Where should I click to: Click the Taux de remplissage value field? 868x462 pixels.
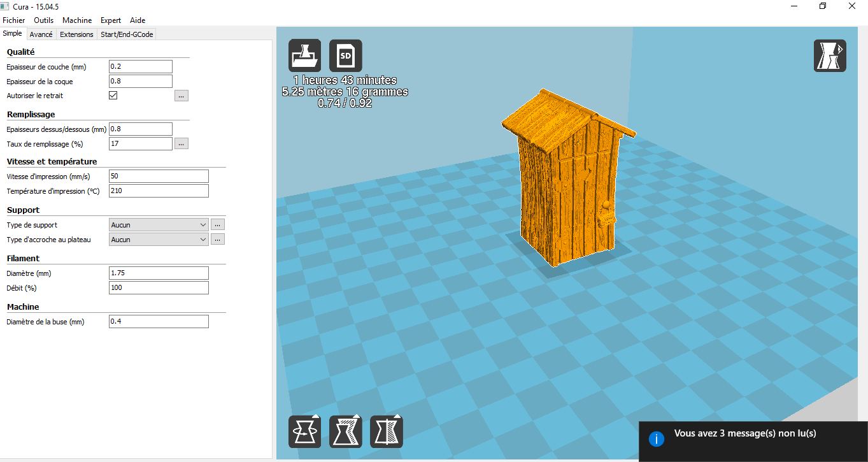[141, 143]
